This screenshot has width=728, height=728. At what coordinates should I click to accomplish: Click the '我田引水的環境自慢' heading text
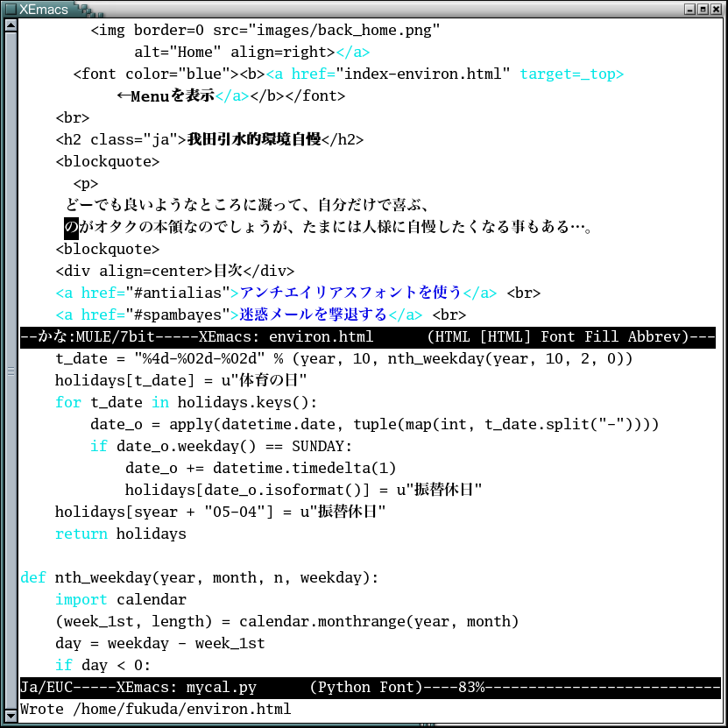(254, 139)
